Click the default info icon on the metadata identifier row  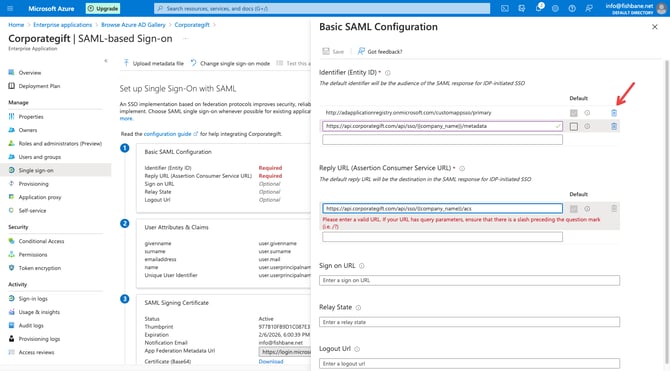click(x=587, y=126)
